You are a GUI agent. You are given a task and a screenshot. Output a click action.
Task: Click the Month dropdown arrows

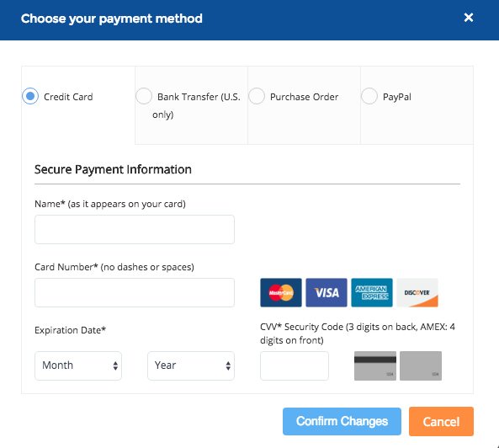pyautogui.click(x=115, y=365)
